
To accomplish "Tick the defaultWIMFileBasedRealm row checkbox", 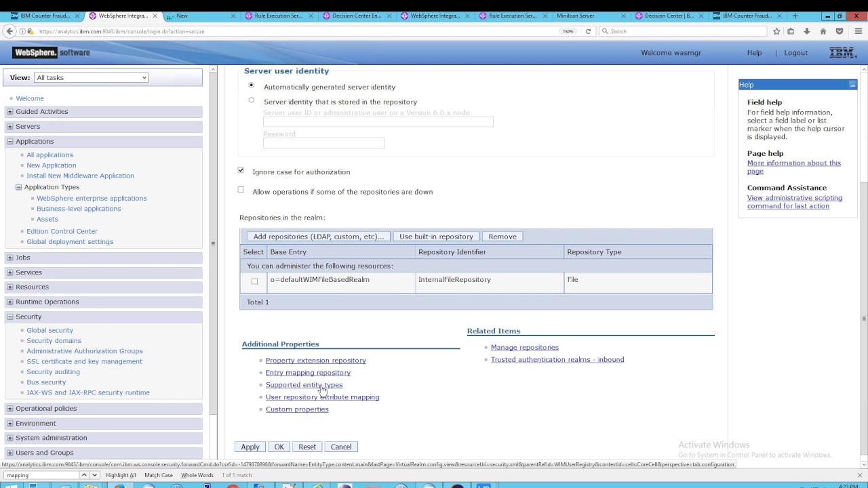I will pyautogui.click(x=254, y=281).
